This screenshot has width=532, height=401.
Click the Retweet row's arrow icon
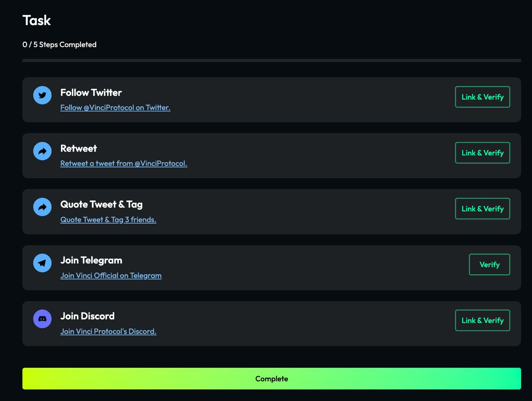42,151
